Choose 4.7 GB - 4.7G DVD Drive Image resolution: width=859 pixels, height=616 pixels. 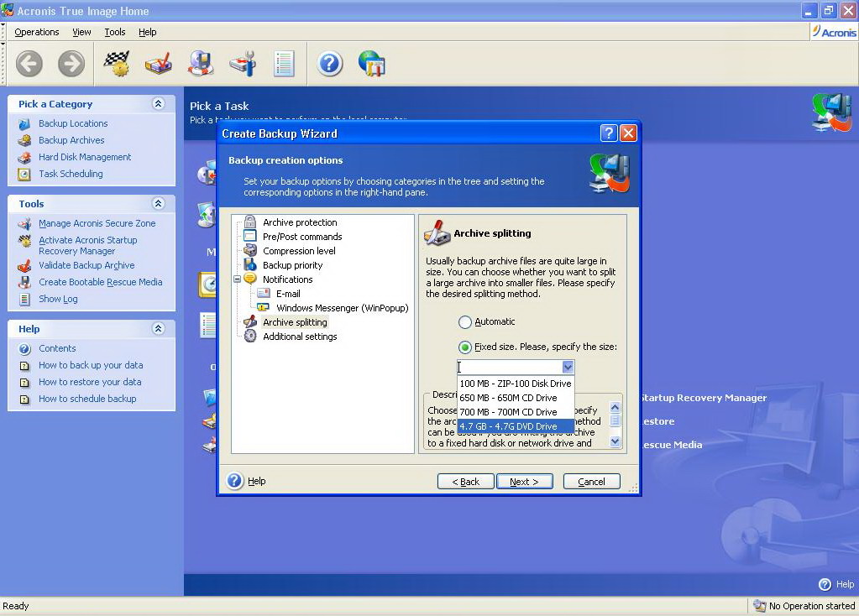click(x=516, y=426)
